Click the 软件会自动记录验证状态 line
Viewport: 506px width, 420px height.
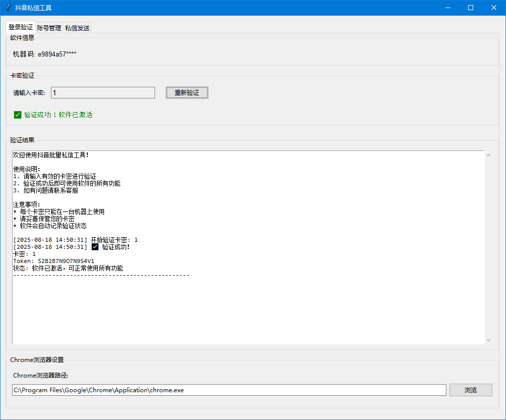pos(53,226)
